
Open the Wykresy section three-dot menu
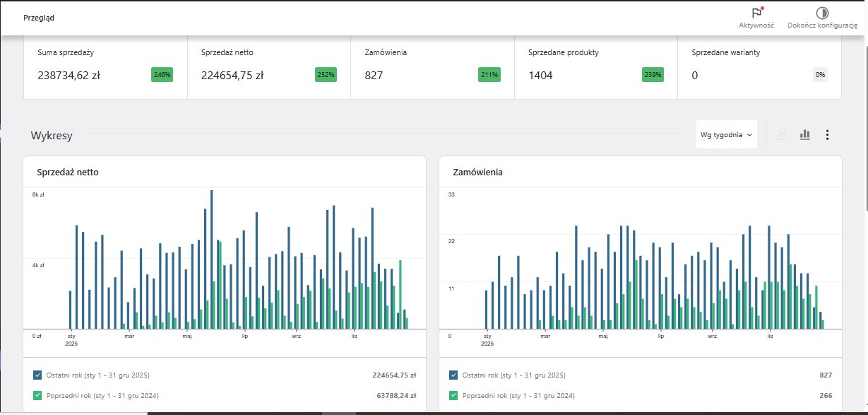(828, 134)
